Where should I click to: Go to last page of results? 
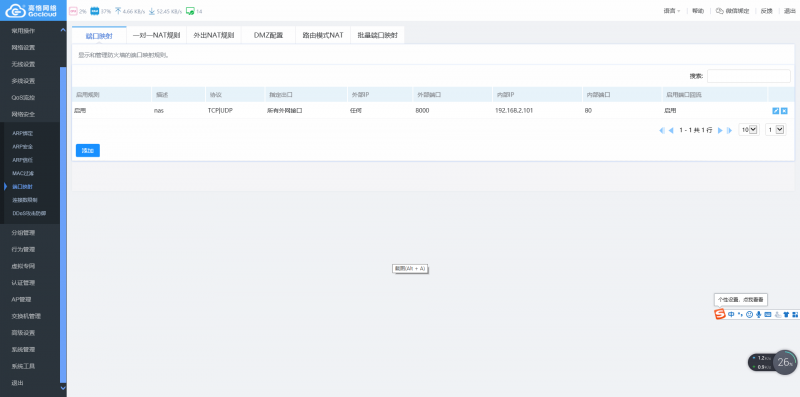coord(730,131)
